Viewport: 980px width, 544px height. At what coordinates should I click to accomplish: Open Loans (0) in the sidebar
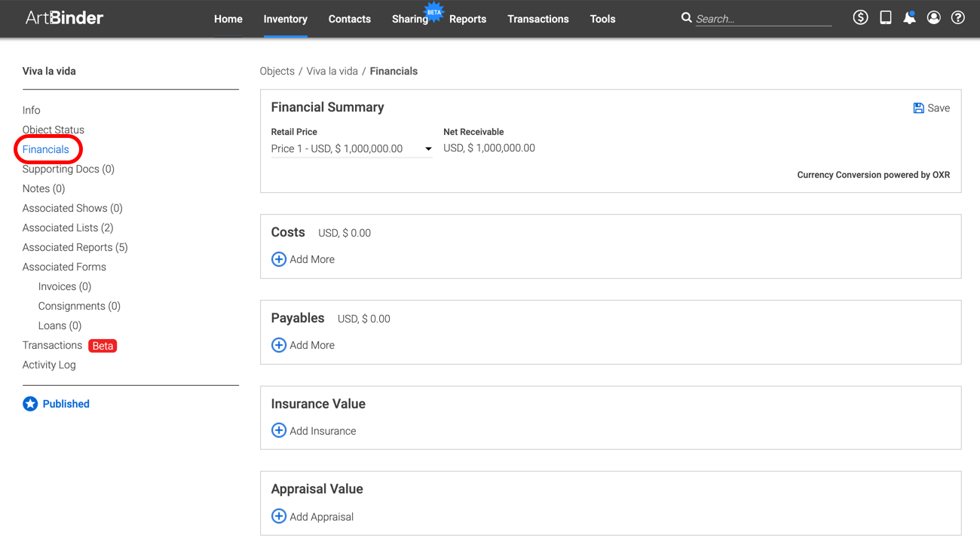pos(60,325)
